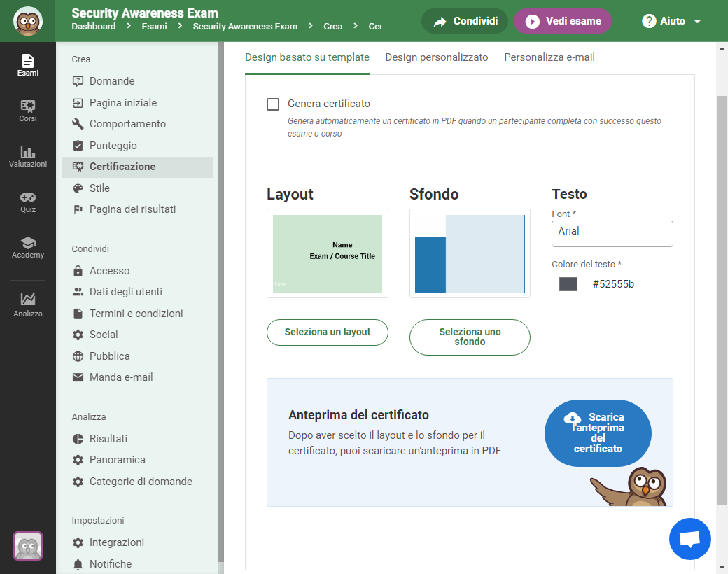Viewport: 728px width, 574px height.
Task: Click the Punteggio clipboard check icon
Action: click(x=78, y=146)
